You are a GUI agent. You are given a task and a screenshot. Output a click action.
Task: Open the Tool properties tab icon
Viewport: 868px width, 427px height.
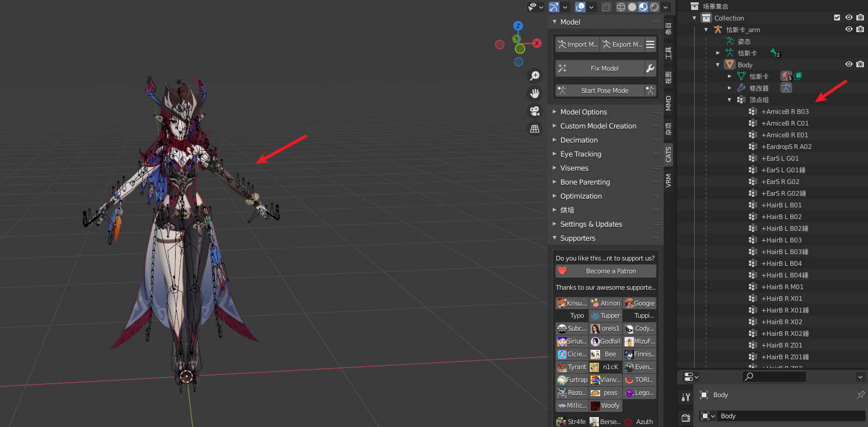pos(686,398)
